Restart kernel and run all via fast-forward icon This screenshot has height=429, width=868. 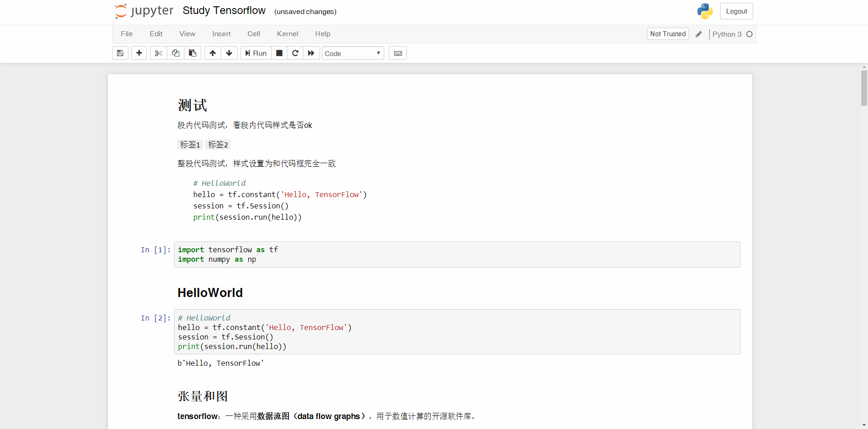click(311, 53)
